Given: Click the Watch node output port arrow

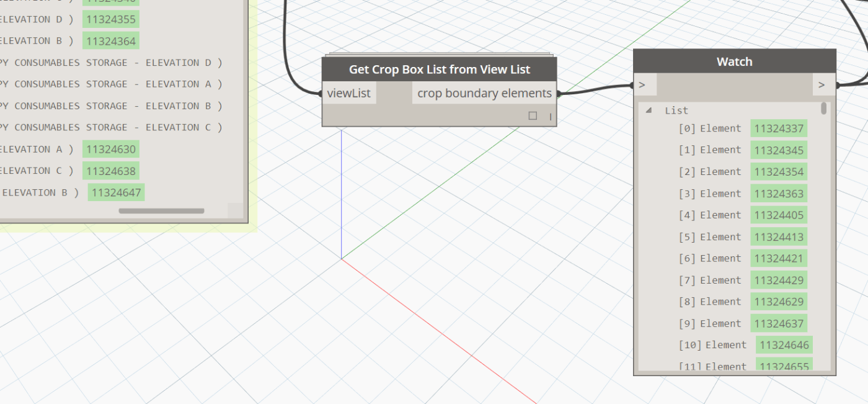Looking at the screenshot, I should pos(822,84).
